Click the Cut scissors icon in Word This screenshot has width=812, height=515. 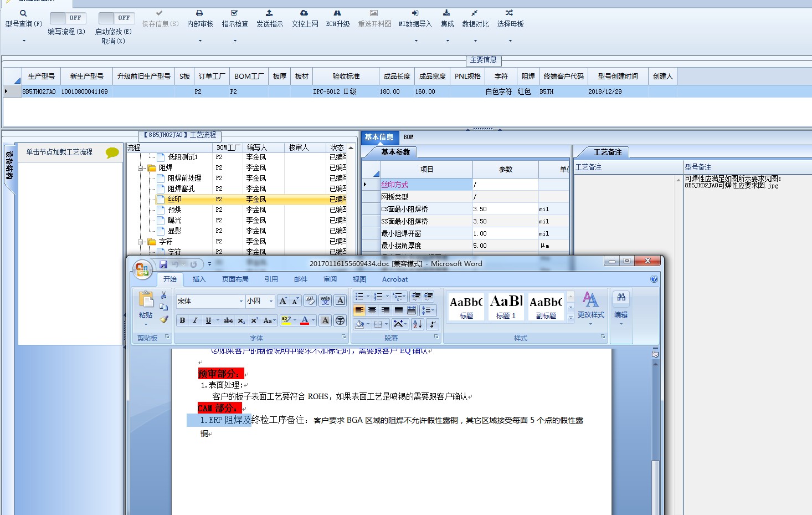point(163,295)
